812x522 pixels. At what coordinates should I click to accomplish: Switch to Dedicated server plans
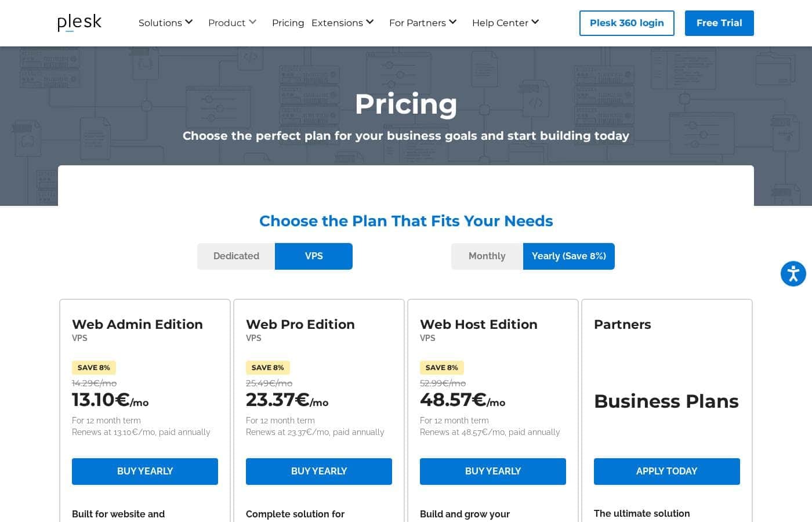tap(236, 256)
